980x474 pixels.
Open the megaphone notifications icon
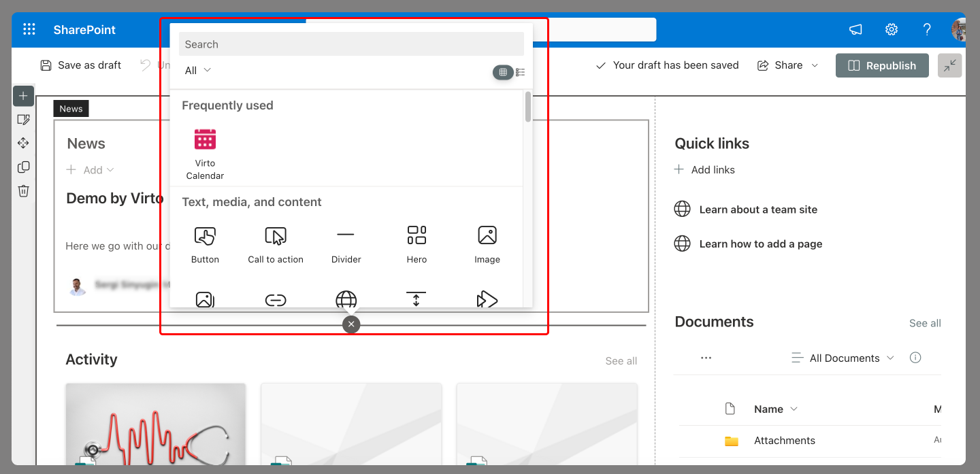tap(855, 29)
